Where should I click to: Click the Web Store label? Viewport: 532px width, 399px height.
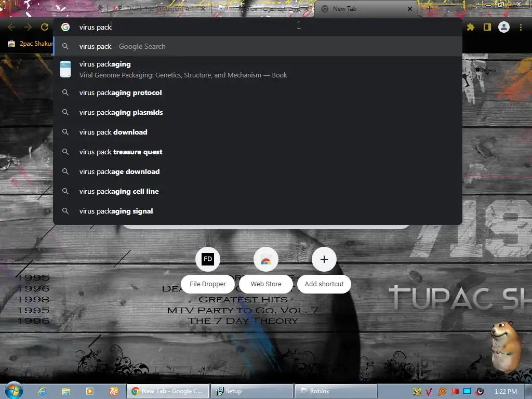tap(266, 284)
